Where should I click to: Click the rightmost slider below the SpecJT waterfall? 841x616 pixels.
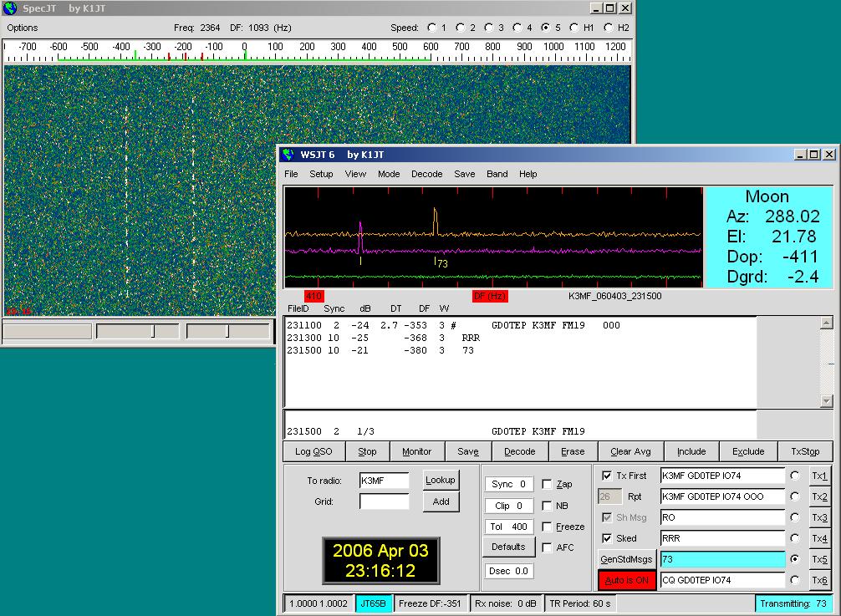227,332
